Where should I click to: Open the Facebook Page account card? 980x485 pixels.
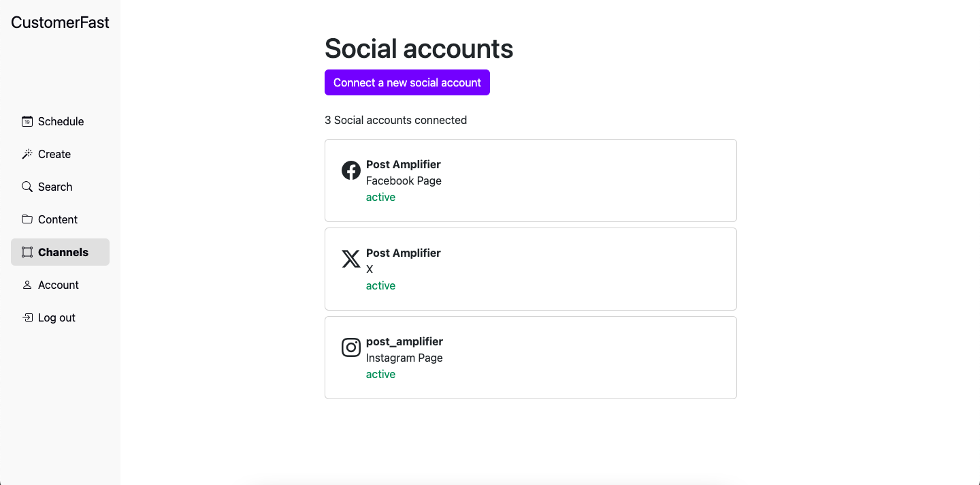(530, 181)
